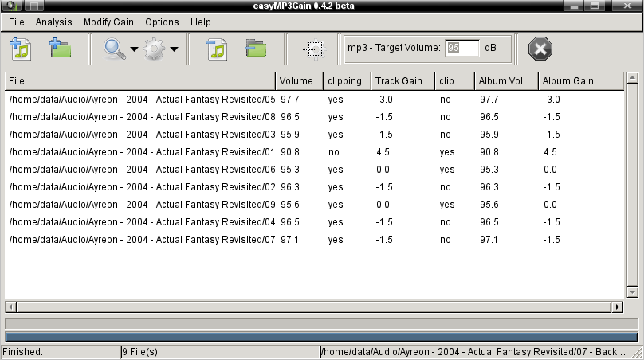The height and width of the screenshot is (360, 644).
Task: Sort by the Album Vol. column header
Action: pyautogui.click(x=506, y=81)
